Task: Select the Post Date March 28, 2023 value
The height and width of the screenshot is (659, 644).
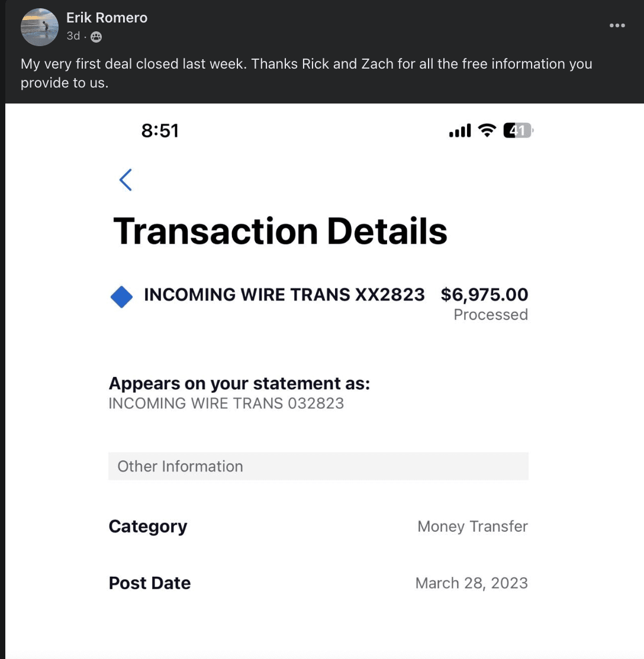Action: [x=472, y=583]
